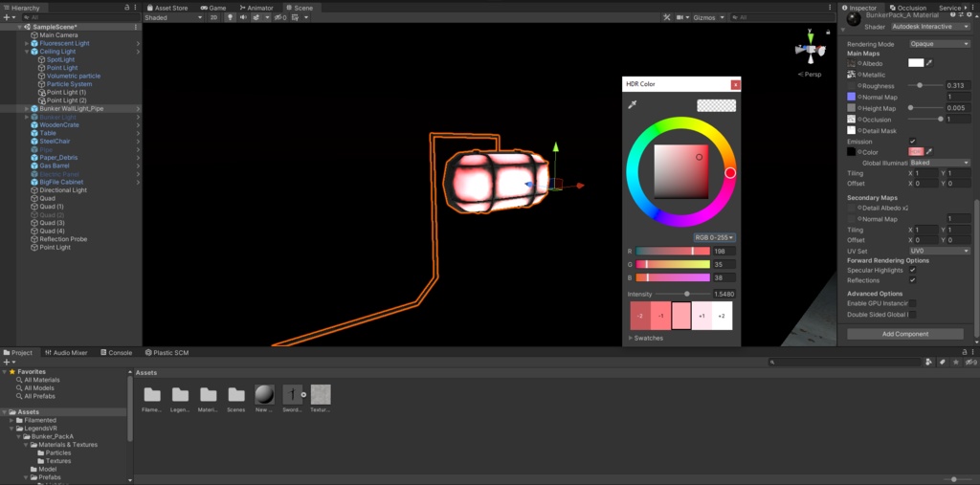Switch to Asset Store tab

click(167, 8)
